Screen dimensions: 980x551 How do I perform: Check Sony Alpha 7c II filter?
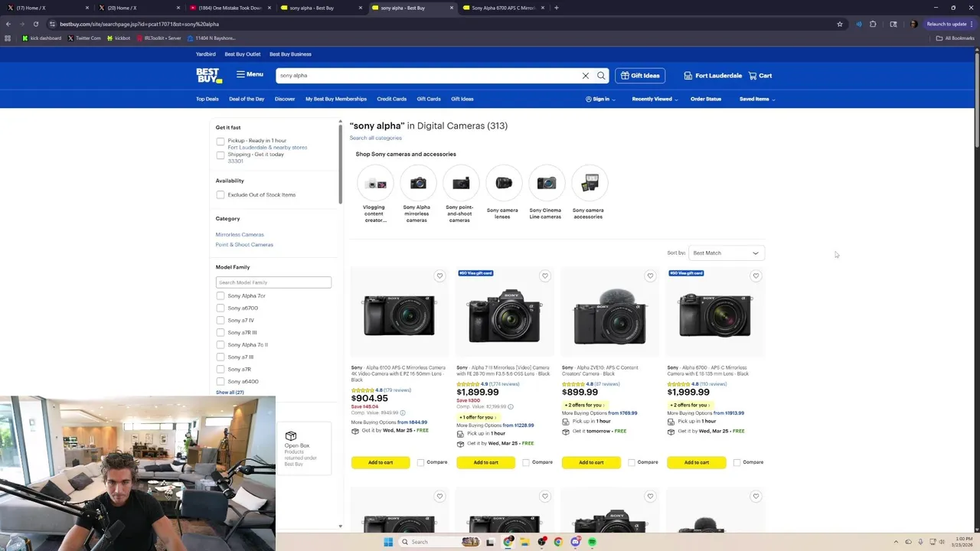click(220, 345)
